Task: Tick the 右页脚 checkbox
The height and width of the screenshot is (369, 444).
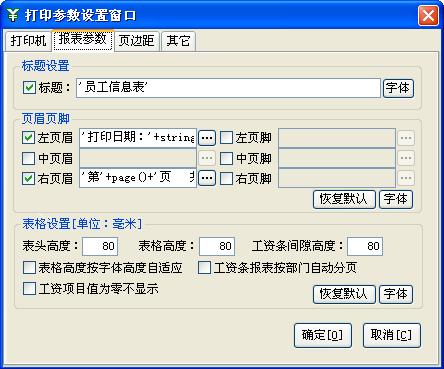Action: (226, 178)
